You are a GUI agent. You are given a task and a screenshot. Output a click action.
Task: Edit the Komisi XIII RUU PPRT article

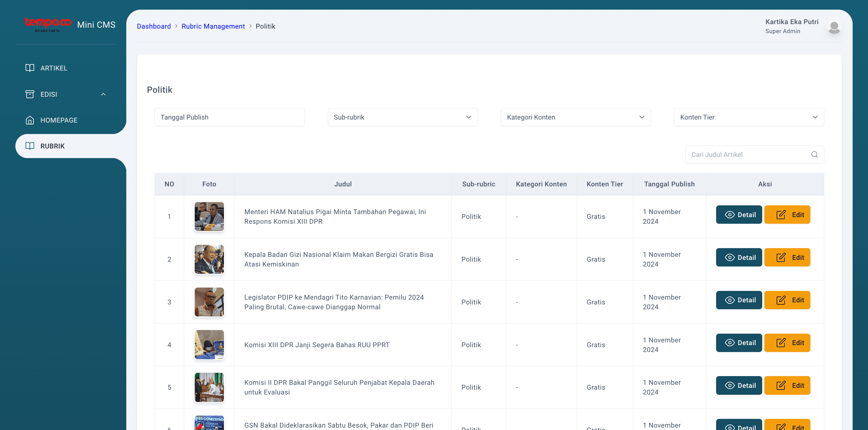coord(787,343)
